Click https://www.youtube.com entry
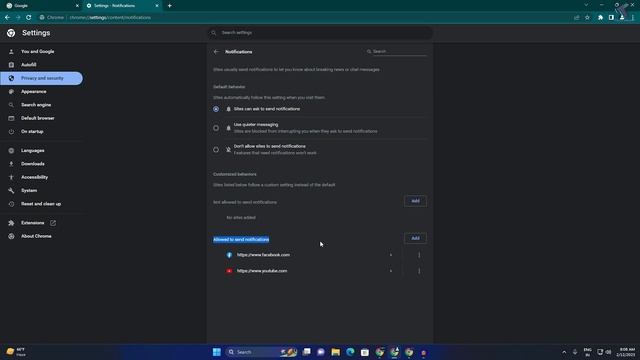 [x=262, y=271]
